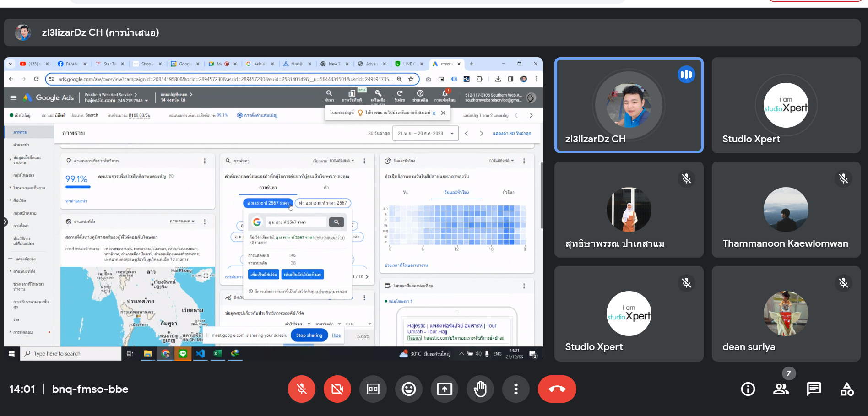Click the present now screen icon
This screenshot has height=416, width=868.
pyautogui.click(x=445, y=389)
